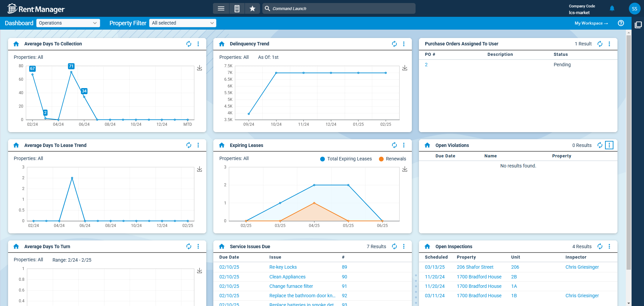The height and width of the screenshot is (306, 644).
Task: Open the Property Filter dropdown
Action: (182, 23)
